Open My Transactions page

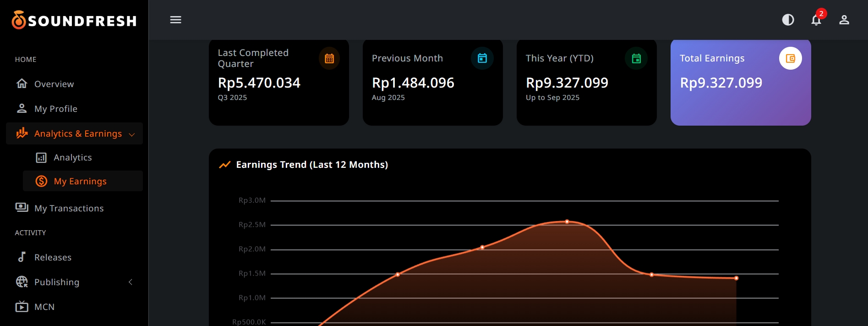click(x=69, y=208)
